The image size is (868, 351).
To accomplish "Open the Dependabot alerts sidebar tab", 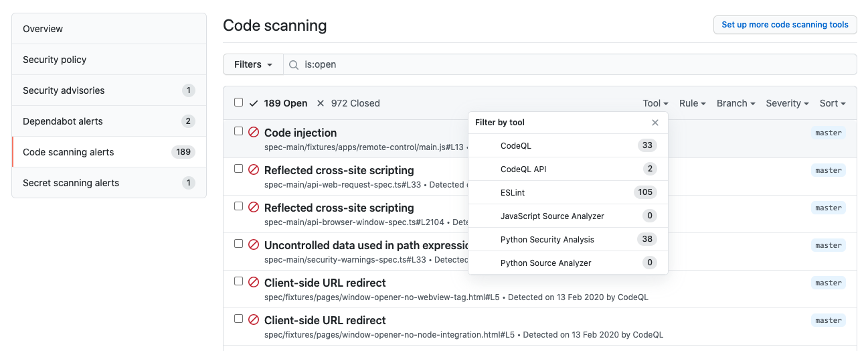I will click(x=109, y=121).
